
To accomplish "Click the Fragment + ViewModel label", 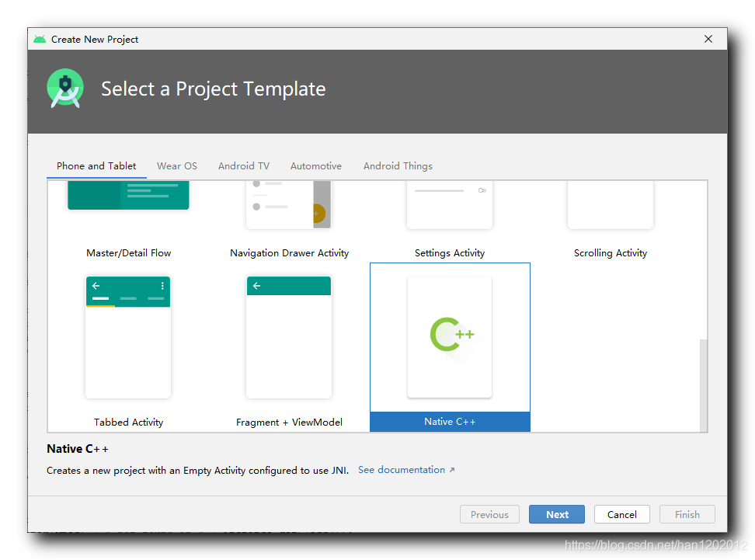I will [289, 423].
